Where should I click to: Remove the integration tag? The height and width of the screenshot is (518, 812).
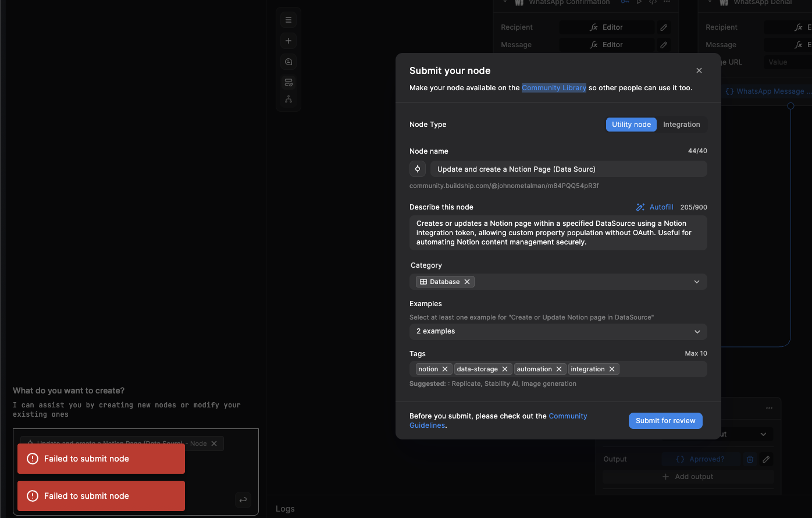(612, 369)
